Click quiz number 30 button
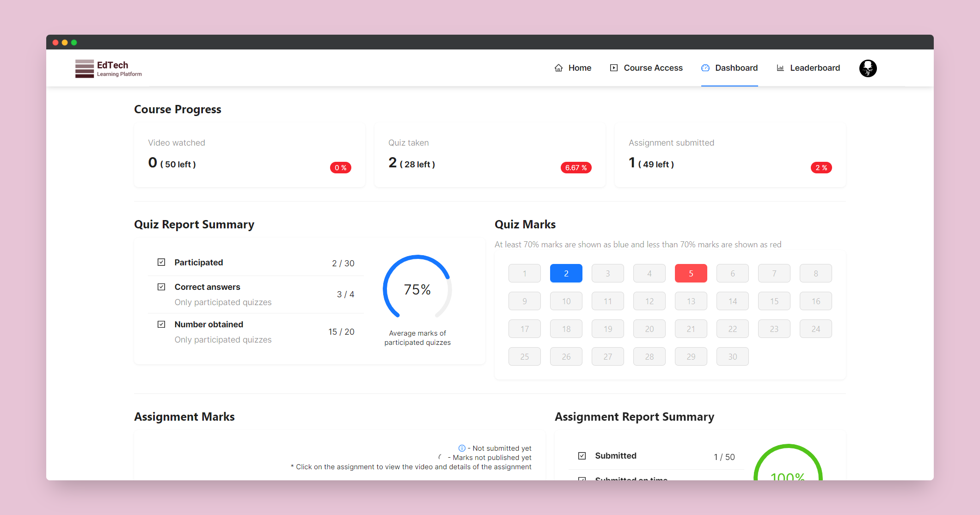This screenshot has height=515, width=980. pyautogui.click(x=732, y=356)
